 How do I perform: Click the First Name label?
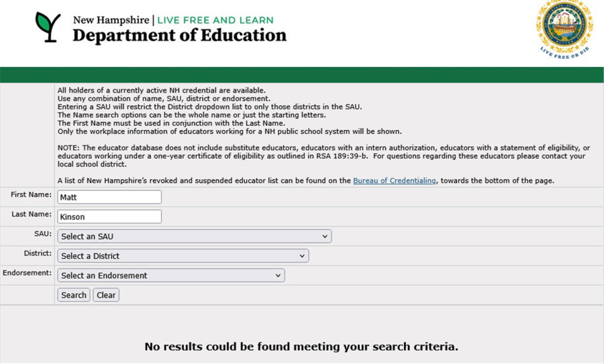(31, 194)
